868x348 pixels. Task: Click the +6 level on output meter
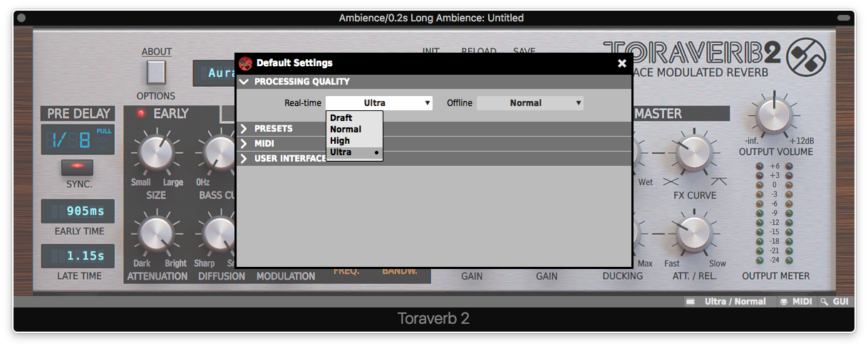click(775, 166)
